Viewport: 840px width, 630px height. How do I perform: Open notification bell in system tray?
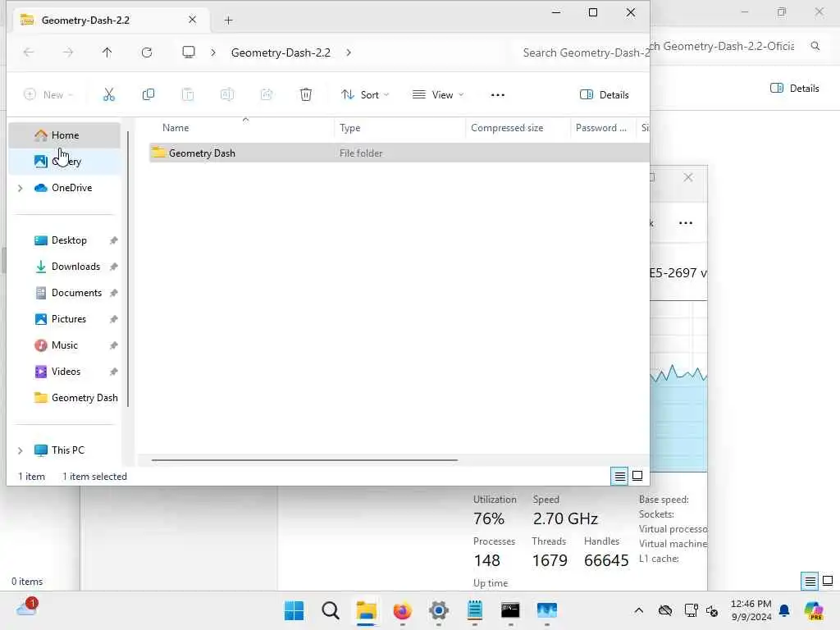[x=784, y=610]
